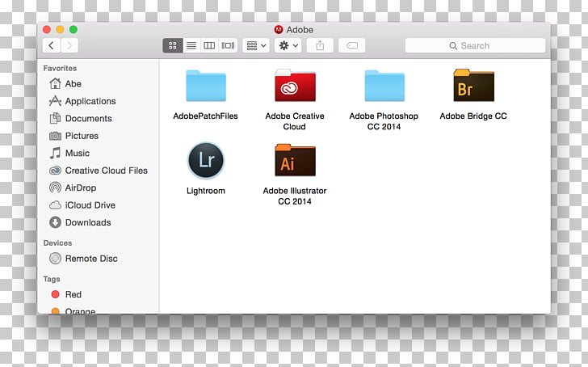
Task: Open Creative Cloud Files in sidebar
Action: (x=99, y=171)
